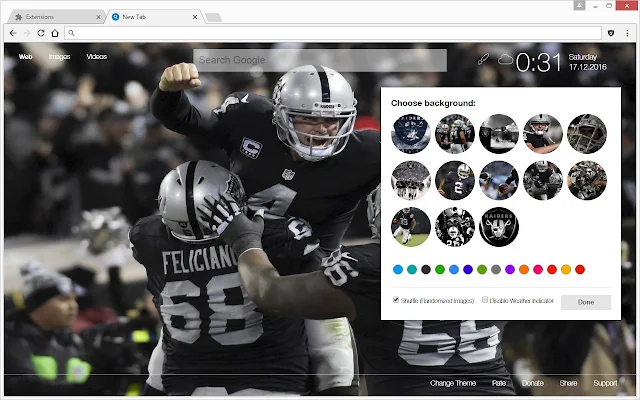Go back with the browser back arrow
640x400 pixels.
coord(13,33)
